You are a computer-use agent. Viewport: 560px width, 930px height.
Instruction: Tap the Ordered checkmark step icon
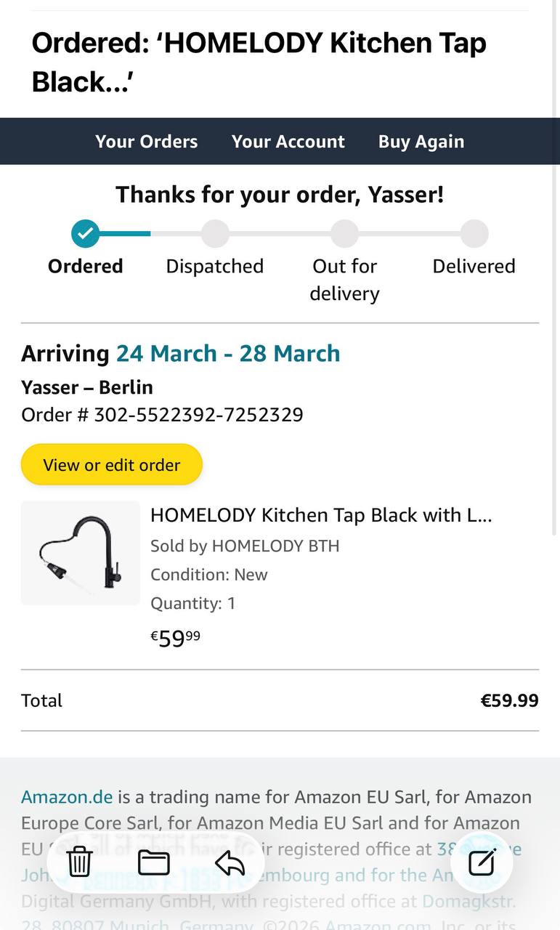[x=86, y=234]
